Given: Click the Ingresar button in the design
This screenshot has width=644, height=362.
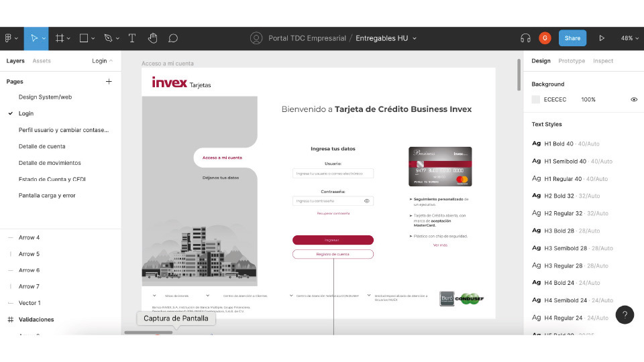Looking at the screenshot, I should tap(333, 240).
